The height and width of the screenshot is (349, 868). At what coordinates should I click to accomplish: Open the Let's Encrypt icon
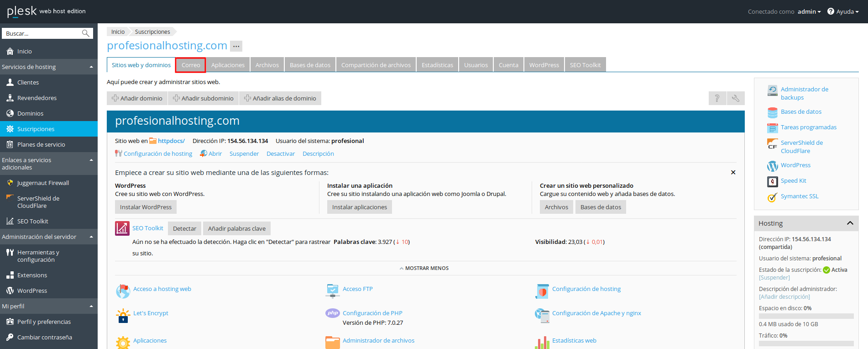pyautogui.click(x=123, y=316)
